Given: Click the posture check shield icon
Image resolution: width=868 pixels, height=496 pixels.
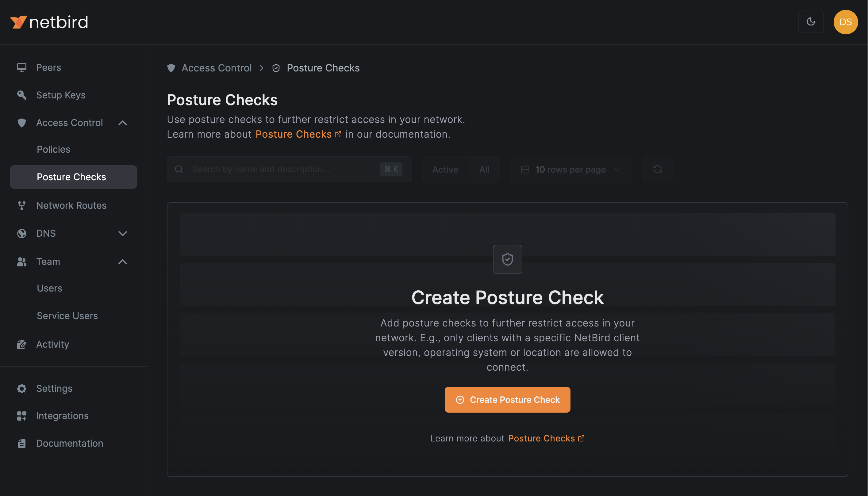Looking at the screenshot, I should (507, 259).
